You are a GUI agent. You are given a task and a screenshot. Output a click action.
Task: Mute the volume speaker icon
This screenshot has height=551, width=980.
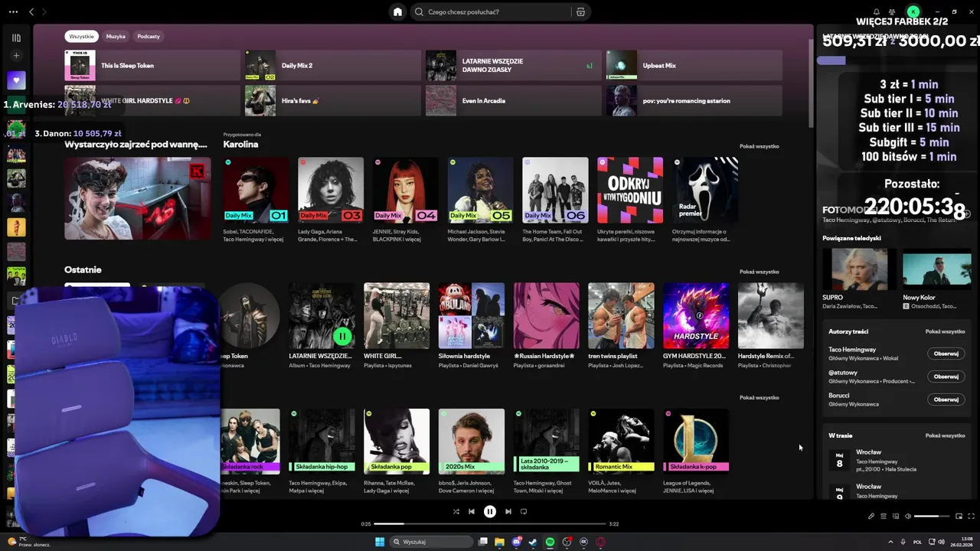pyautogui.click(x=907, y=516)
